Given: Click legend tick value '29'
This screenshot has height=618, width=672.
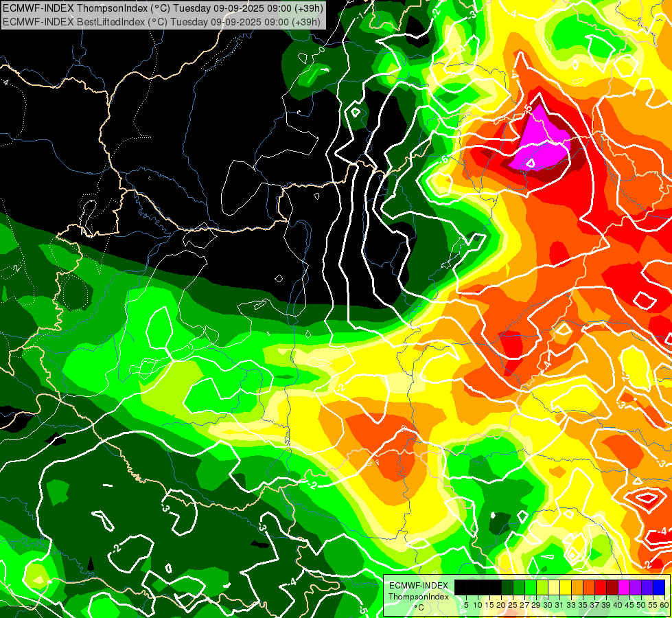Looking at the screenshot, I should point(536,605).
